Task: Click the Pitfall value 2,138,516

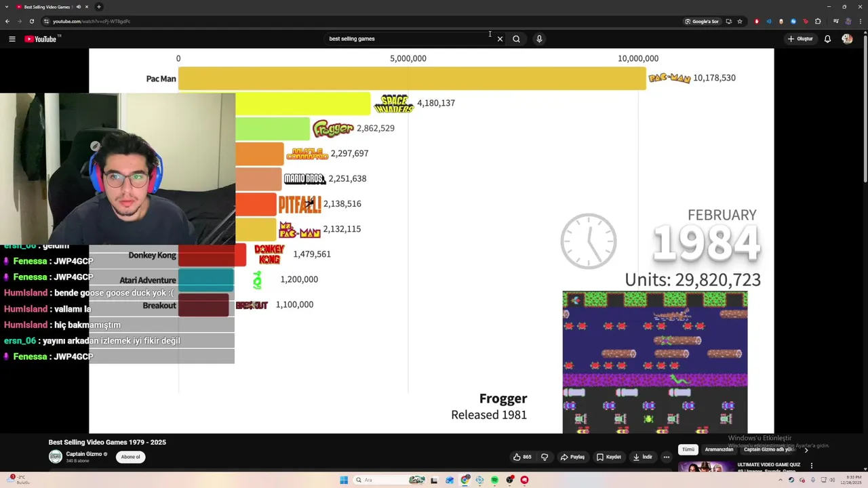Action: [342, 203]
